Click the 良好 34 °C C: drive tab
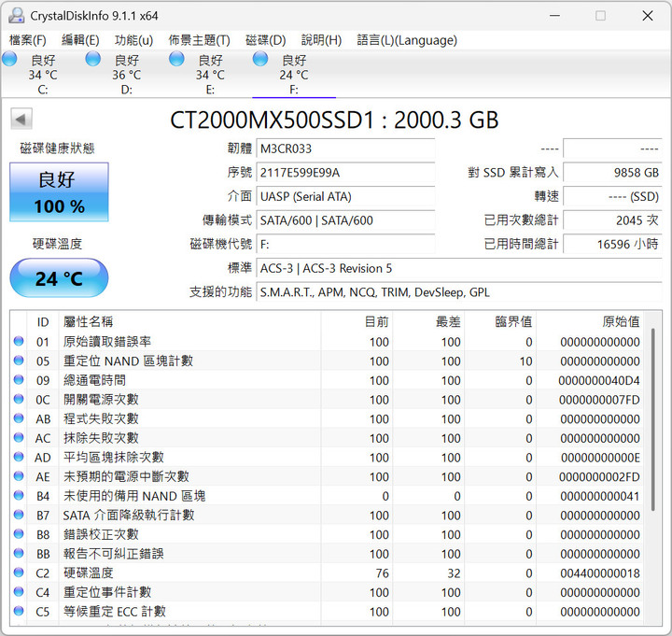Screen dimensions: 672x636 (43, 74)
